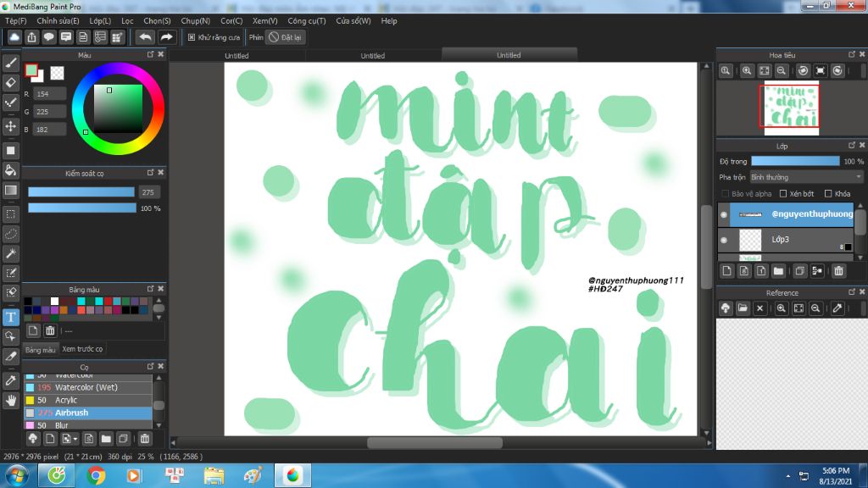Open the Công cụ(T) menu
Image resolution: width=868 pixels, height=488 pixels.
click(x=307, y=21)
